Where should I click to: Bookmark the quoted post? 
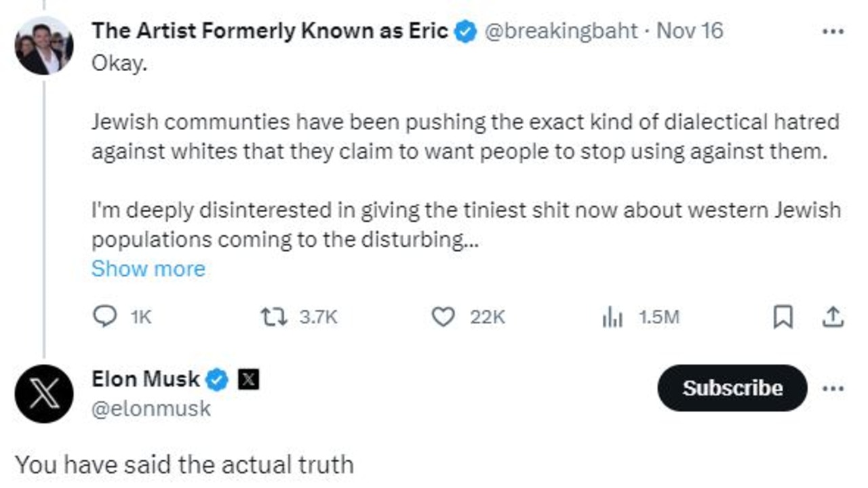(783, 317)
